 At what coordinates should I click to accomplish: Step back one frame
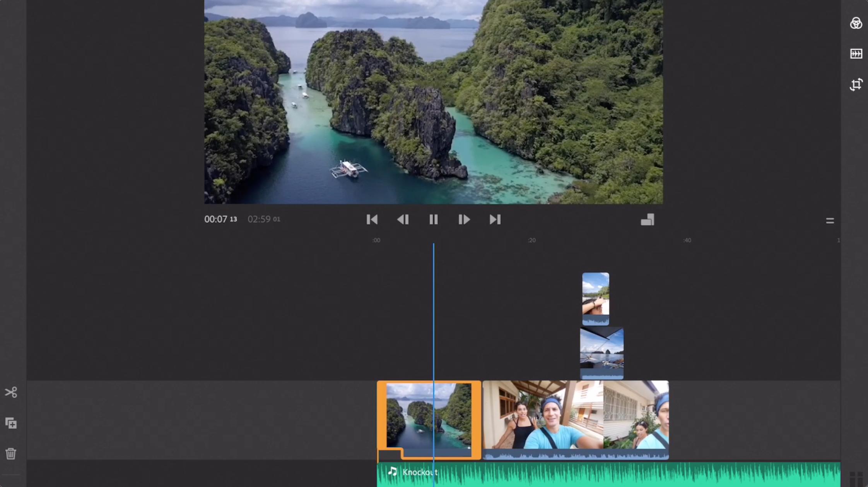[x=403, y=219]
